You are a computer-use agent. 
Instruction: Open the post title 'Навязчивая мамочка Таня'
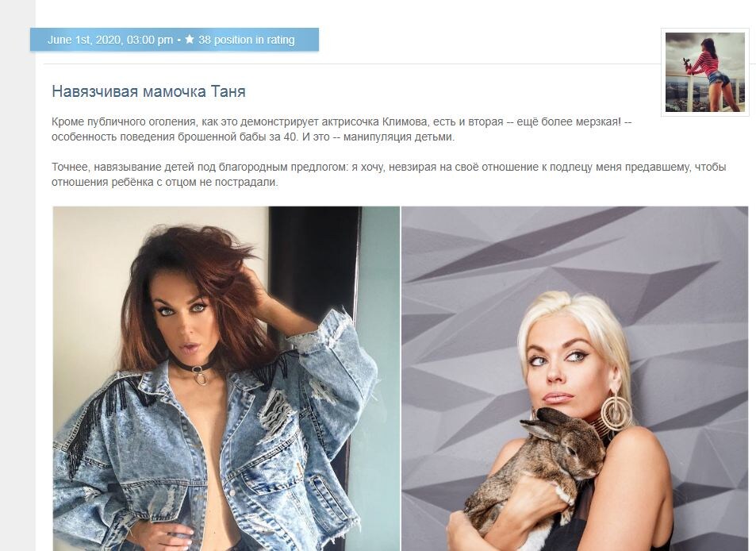148,91
